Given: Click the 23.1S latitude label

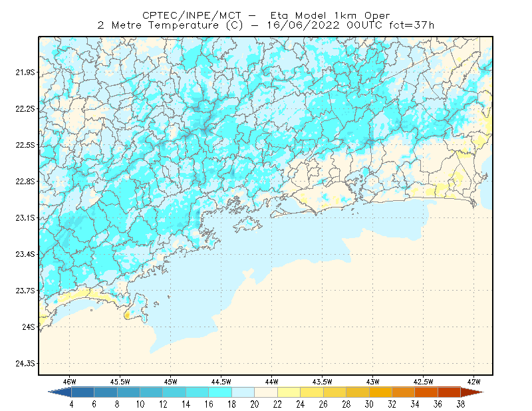Looking at the screenshot, I should click(x=25, y=217).
